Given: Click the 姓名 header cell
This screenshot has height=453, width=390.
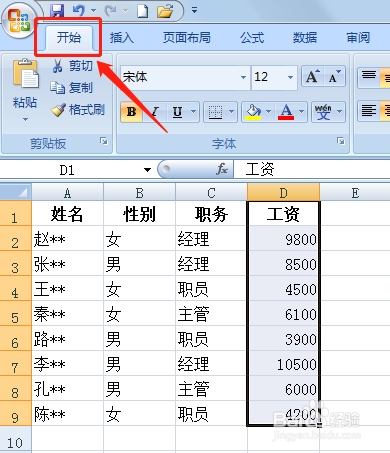Looking at the screenshot, I should 68,213.
